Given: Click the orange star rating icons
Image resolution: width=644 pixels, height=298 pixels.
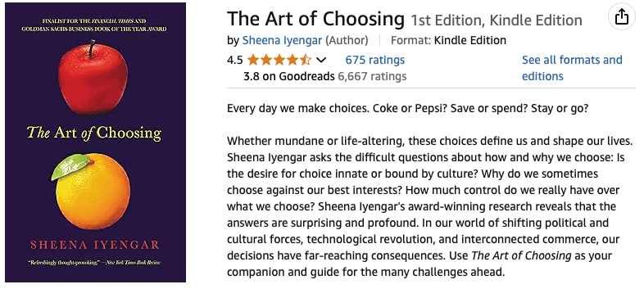Looking at the screenshot, I should (279, 61).
